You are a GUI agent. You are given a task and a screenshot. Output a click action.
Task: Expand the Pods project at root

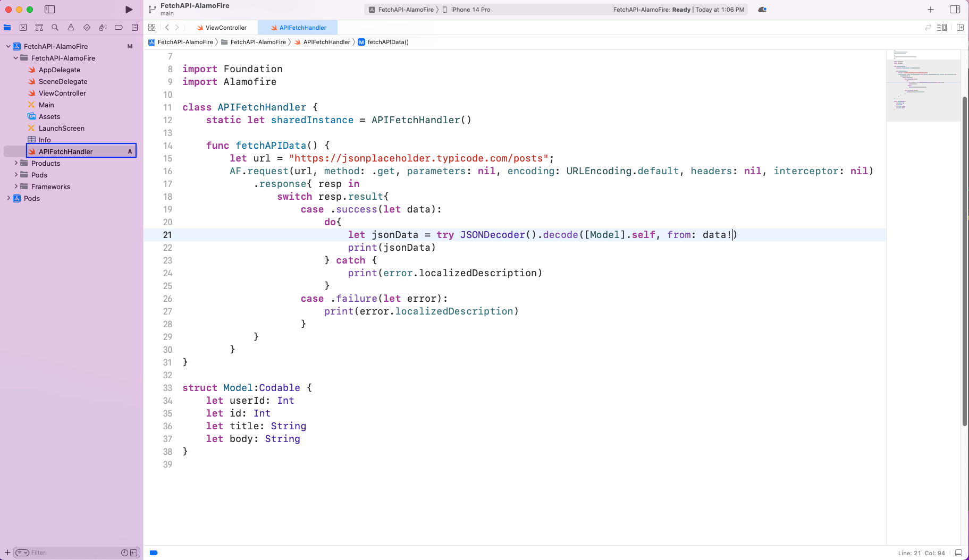pyautogui.click(x=9, y=198)
